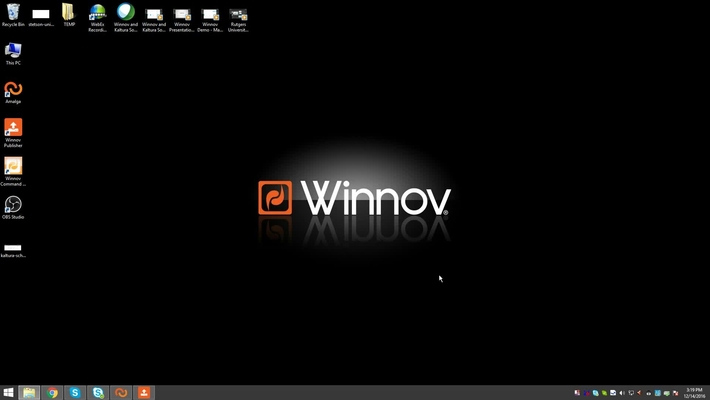Viewport: 710px width, 400px height.
Task: Open Winnov and Kaltura video thumbnail file
Action: 154,20
